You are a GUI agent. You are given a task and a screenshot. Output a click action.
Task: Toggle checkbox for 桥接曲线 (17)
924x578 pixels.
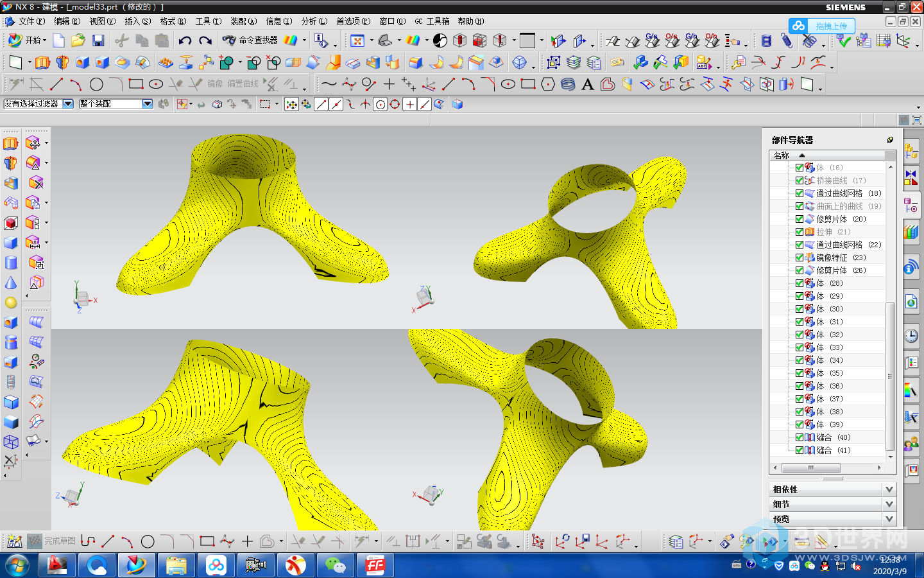point(800,180)
